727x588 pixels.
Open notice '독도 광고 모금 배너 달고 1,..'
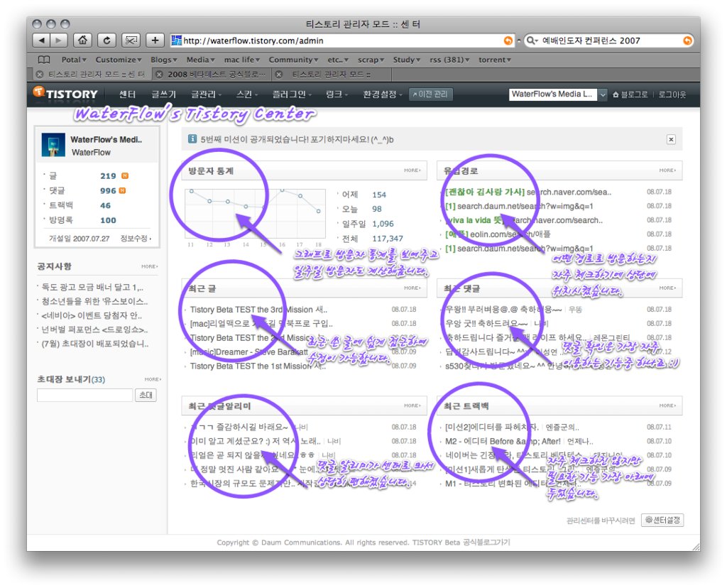92,287
